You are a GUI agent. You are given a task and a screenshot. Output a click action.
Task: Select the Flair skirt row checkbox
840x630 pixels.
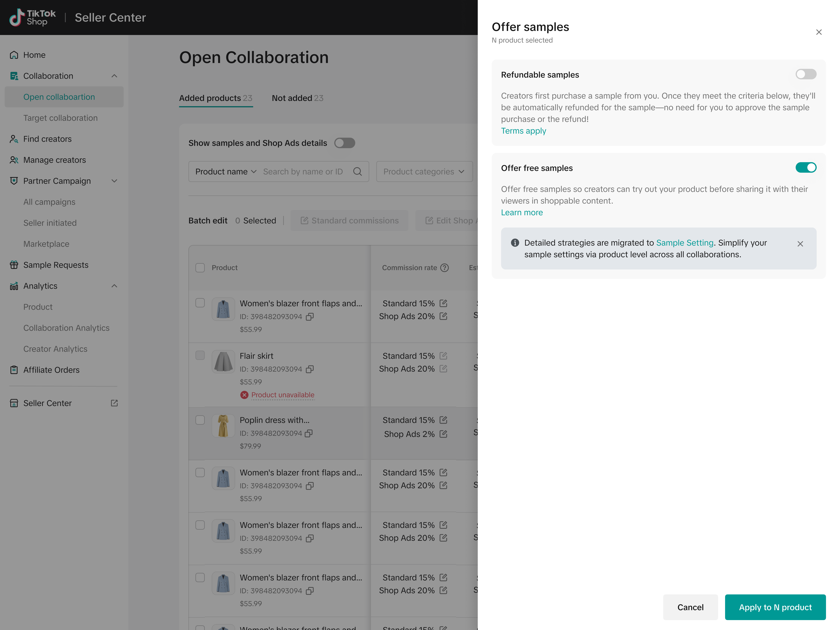pos(200,355)
